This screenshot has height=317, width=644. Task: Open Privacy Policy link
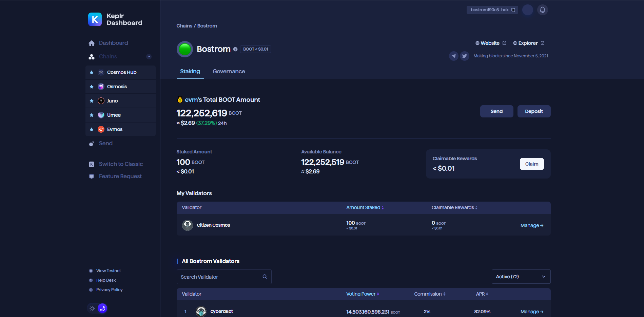click(x=110, y=290)
